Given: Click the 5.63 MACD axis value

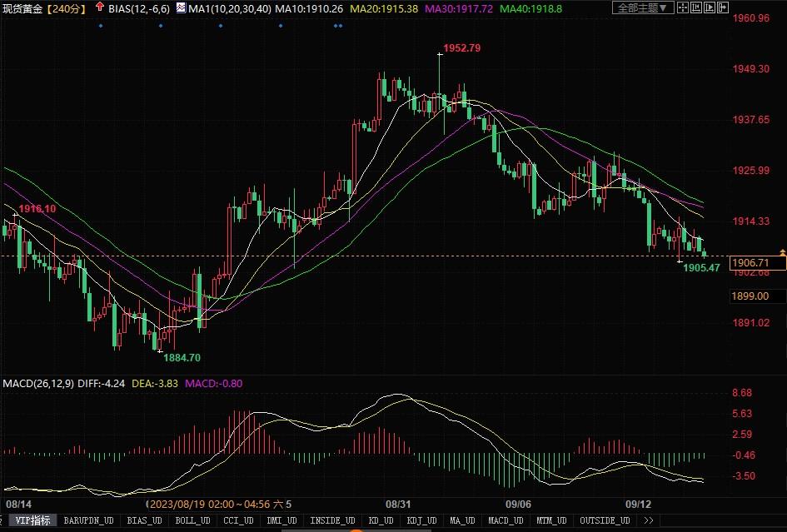Looking at the screenshot, I should coord(742,414).
